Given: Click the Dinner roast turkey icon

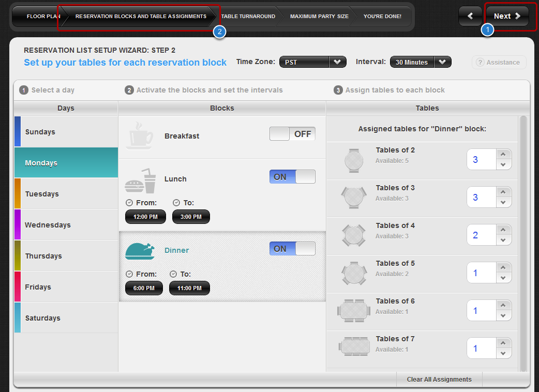Looking at the screenshot, I should click(140, 251).
